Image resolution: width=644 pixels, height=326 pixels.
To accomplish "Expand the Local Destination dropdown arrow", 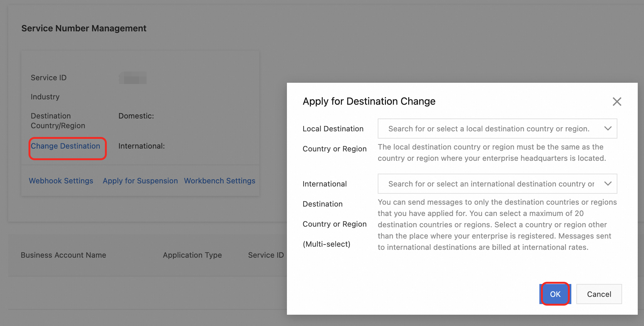I will (608, 129).
